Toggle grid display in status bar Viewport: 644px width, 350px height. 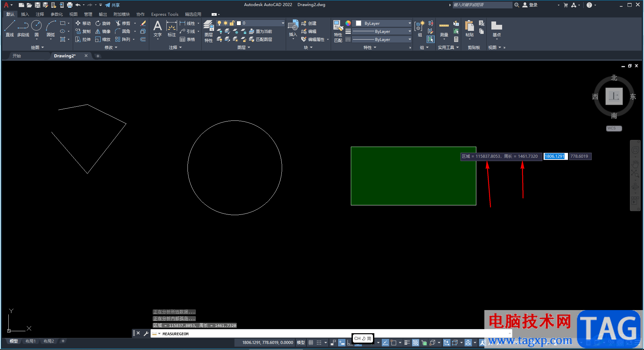(311, 343)
